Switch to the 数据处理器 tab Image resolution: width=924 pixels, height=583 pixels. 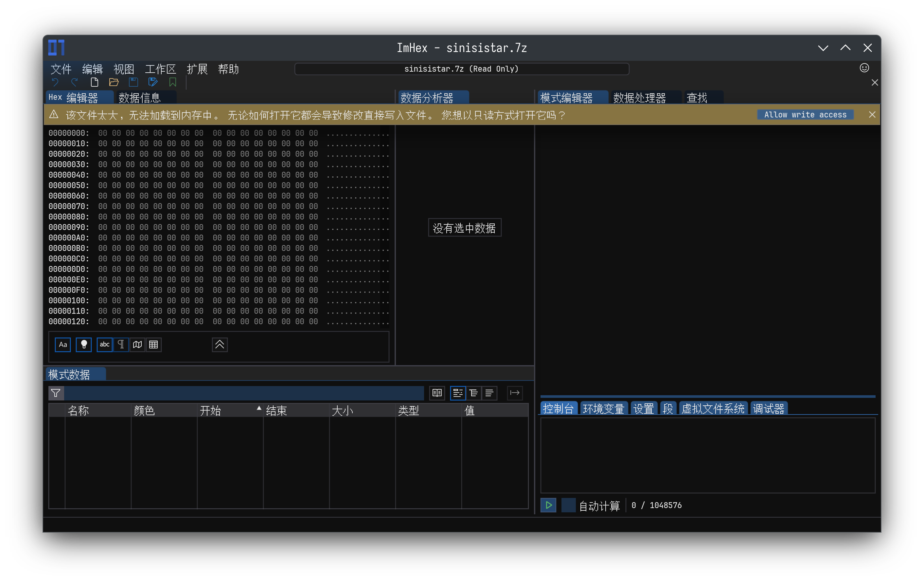(646, 97)
